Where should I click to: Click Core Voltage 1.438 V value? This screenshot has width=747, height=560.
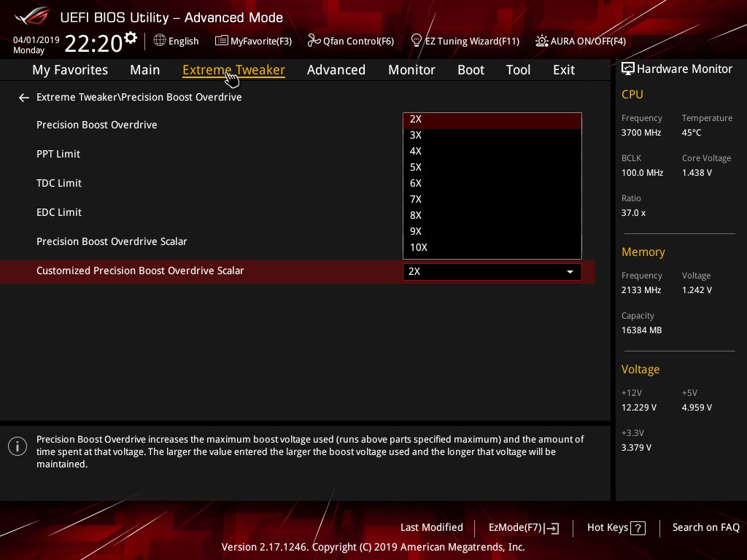click(x=697, y=173)
